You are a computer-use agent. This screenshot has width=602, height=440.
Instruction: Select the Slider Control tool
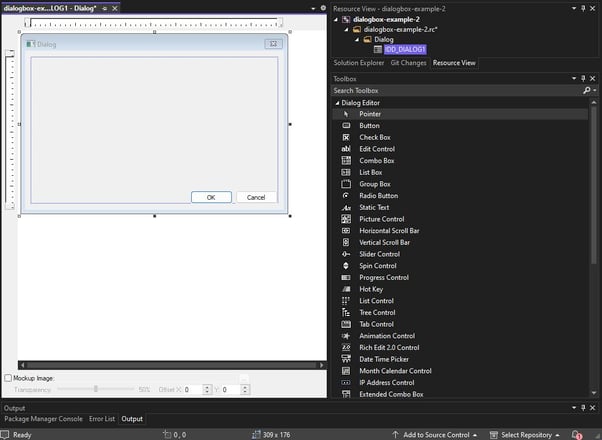[x=379, y=254]
